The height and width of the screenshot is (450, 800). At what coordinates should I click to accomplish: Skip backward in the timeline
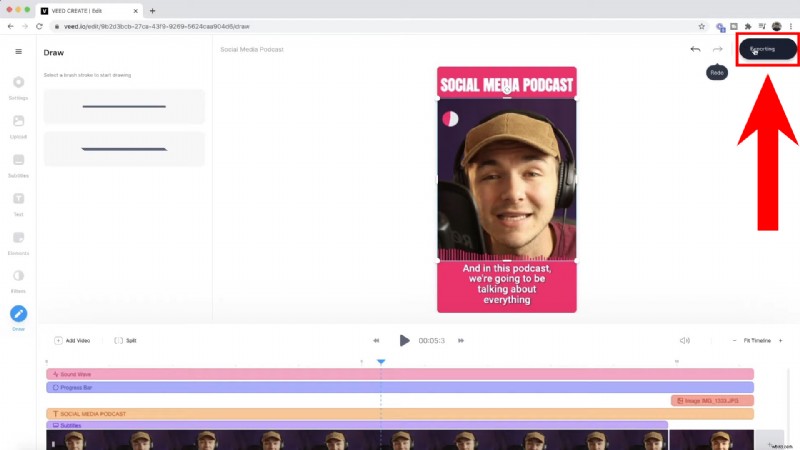(x=376, y=340)
